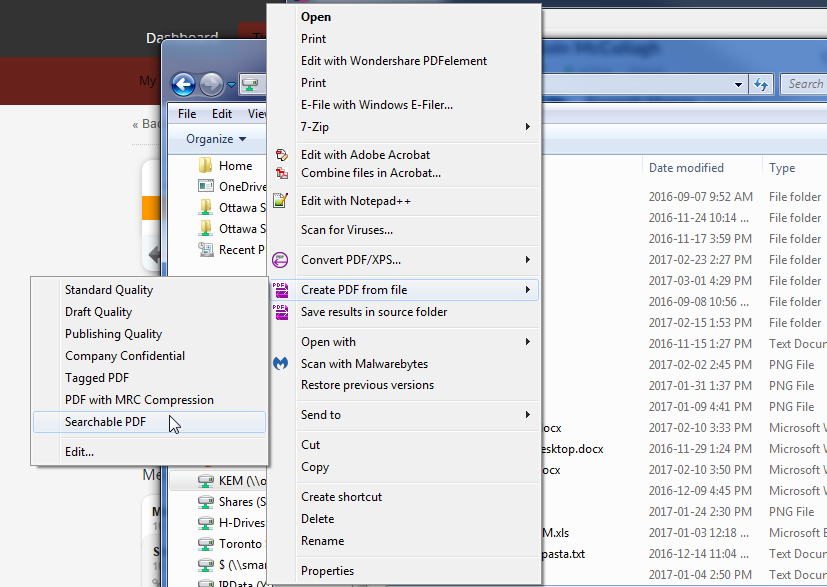Screen dimensions: 827x587
Task: Select Standard Quality in submenu
Action: [x=109, y=290]
